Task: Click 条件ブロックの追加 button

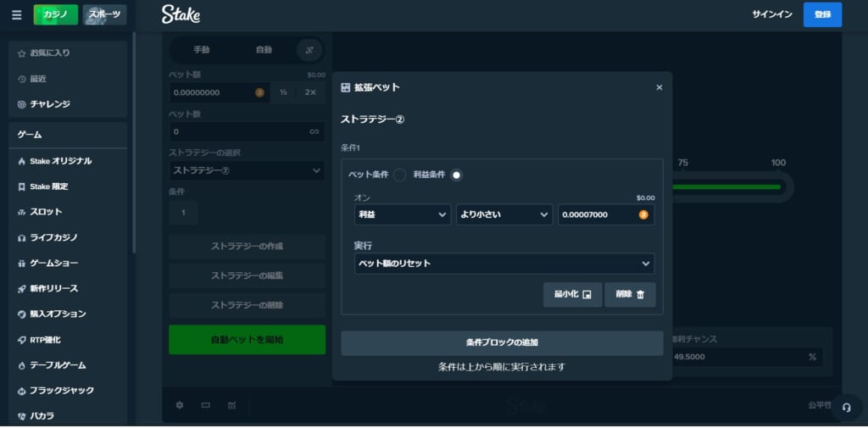Action: coord(502,342)
